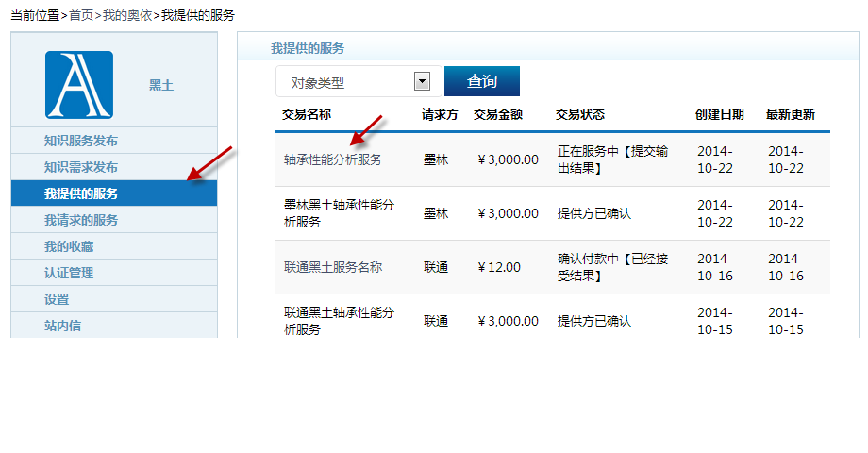Click 我的奥依 in the breadcrumb
The height and width of the screenshot is (453, 868).
coord(126,15)
